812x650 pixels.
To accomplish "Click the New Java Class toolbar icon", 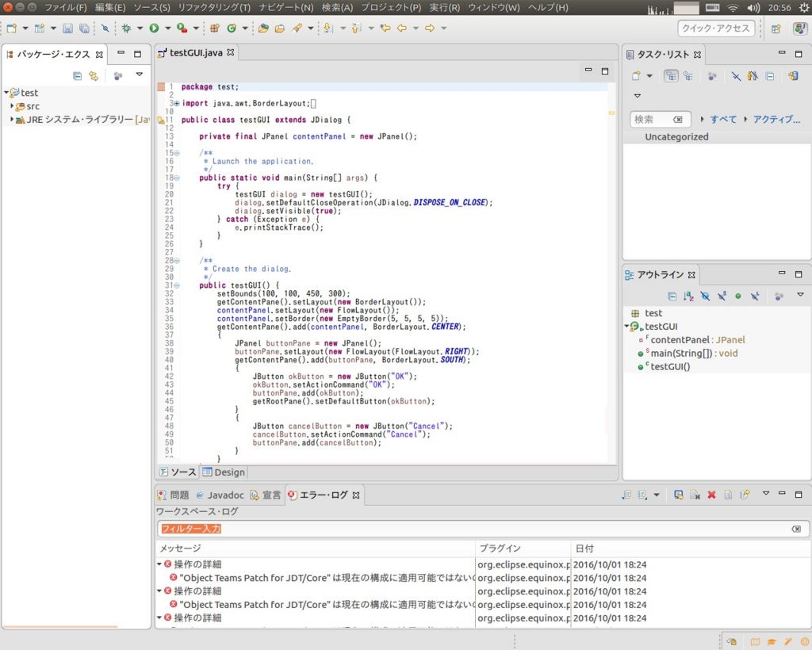I will pyautogui.click(x=232, y=29).
